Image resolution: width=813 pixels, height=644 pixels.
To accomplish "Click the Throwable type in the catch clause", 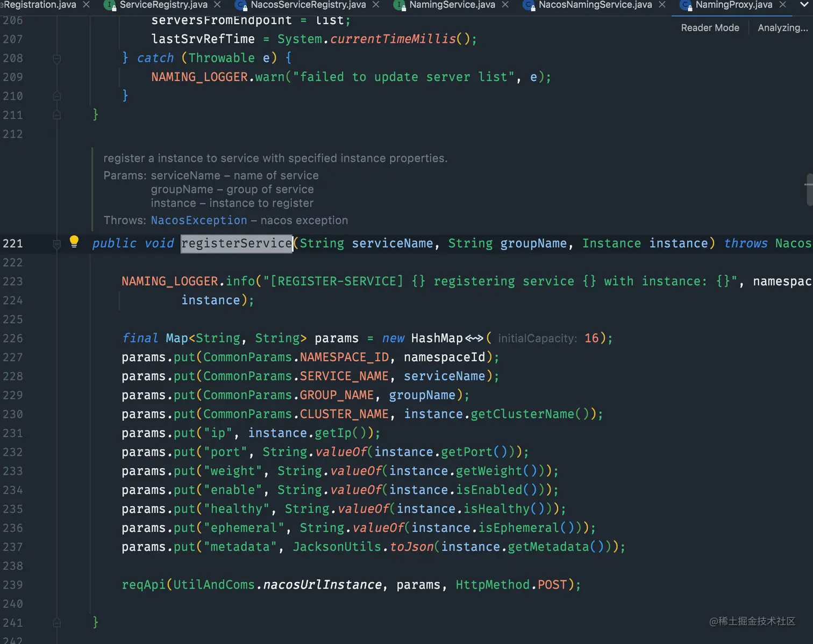I will click(222, 58).
